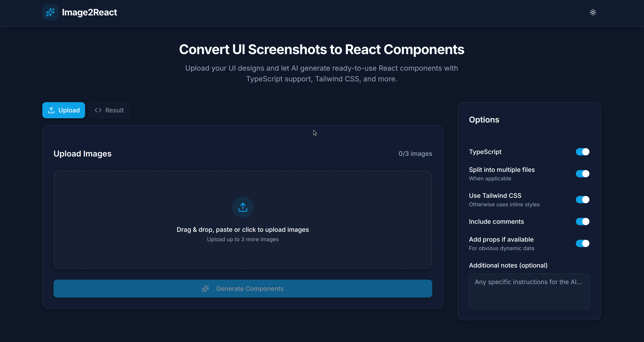Click the Options panel heading
644x342 pixels.
pyautogui.click(x=484, y=120)
